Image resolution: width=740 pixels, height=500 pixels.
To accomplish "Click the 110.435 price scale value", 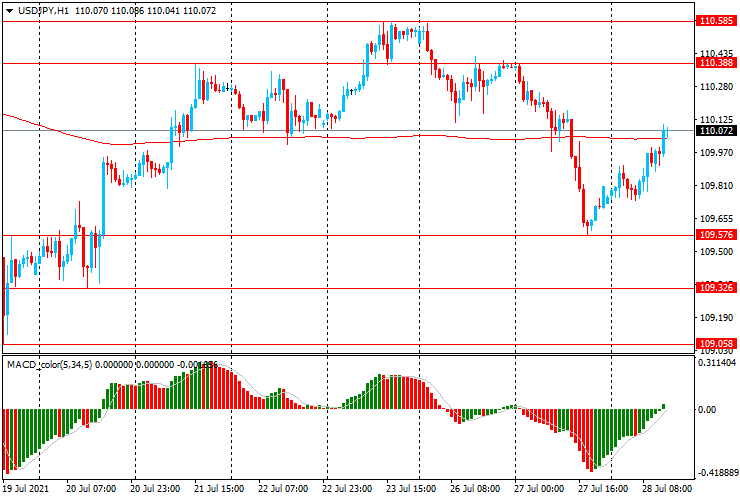I will [716, 53].
